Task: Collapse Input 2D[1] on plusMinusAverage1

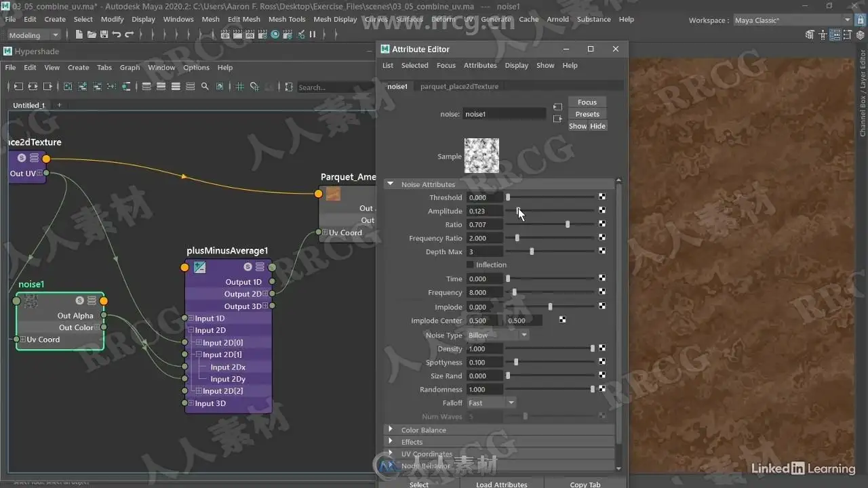Action: tap(199, 354)
